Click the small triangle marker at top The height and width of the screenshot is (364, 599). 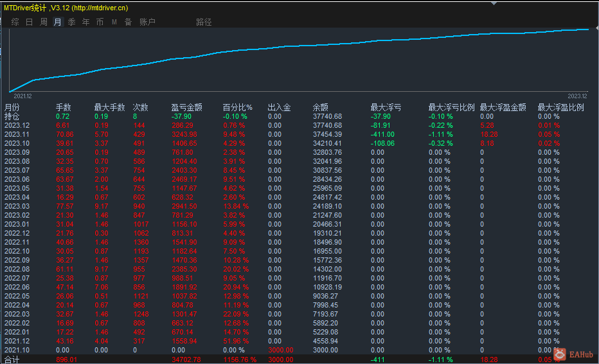(493, 3)
